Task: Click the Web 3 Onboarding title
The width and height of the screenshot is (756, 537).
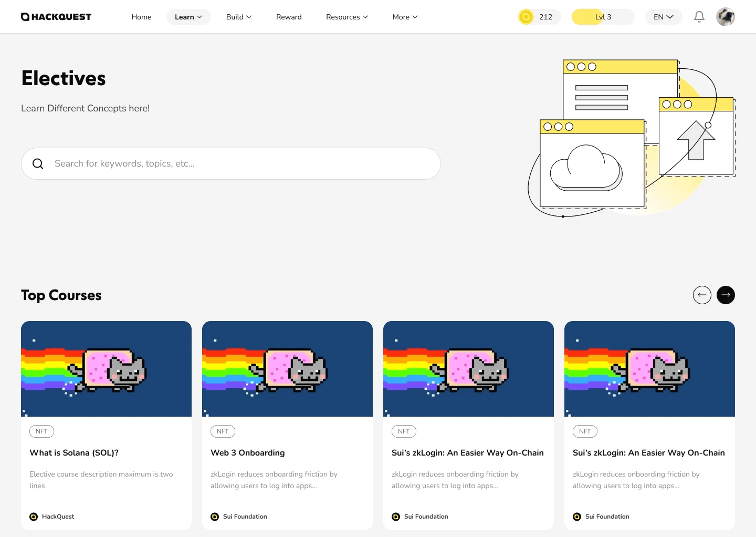Action: coord(248,453)
